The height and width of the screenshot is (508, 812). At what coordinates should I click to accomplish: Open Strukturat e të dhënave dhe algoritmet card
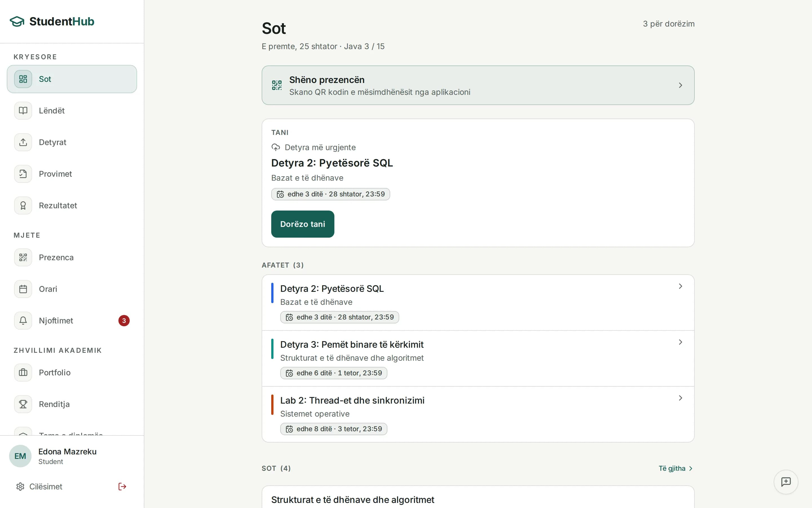pos(478,497)
